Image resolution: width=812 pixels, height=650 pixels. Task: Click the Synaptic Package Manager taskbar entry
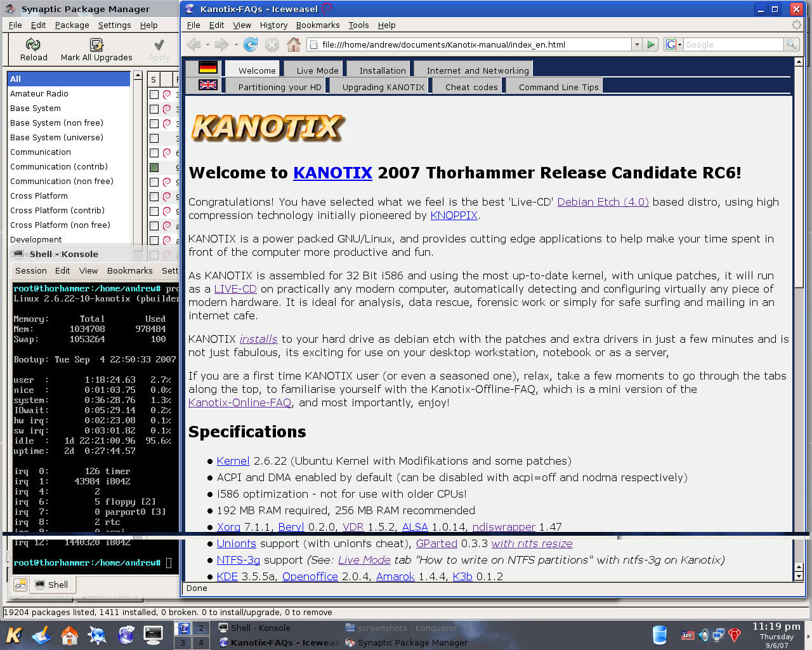click(x=407, y=642)
